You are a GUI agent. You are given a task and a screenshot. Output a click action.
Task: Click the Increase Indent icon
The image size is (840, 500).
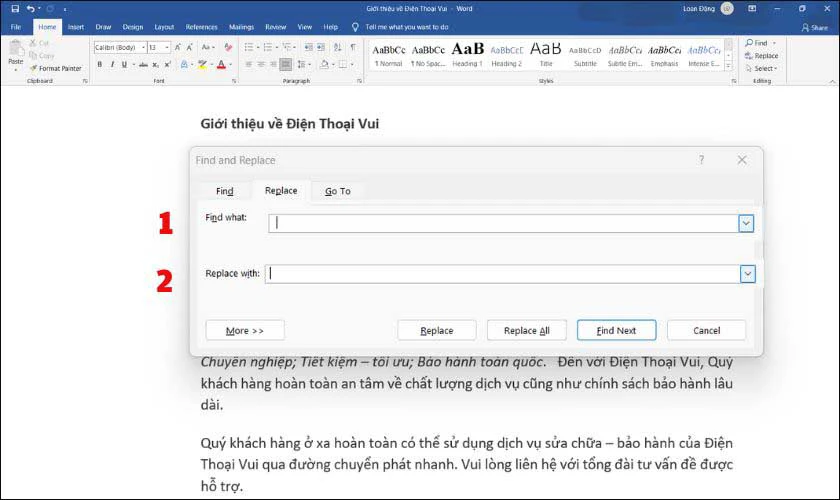click(x=320, y=47)
